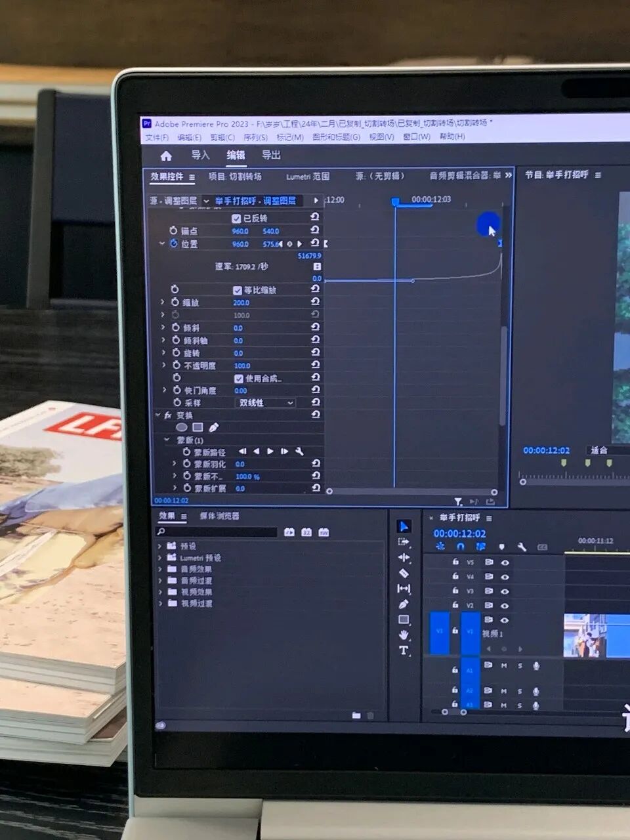Create a 4-point polygon mask under 变换
The height and width of the screenshot is (840, 630).
click(198, 427)
